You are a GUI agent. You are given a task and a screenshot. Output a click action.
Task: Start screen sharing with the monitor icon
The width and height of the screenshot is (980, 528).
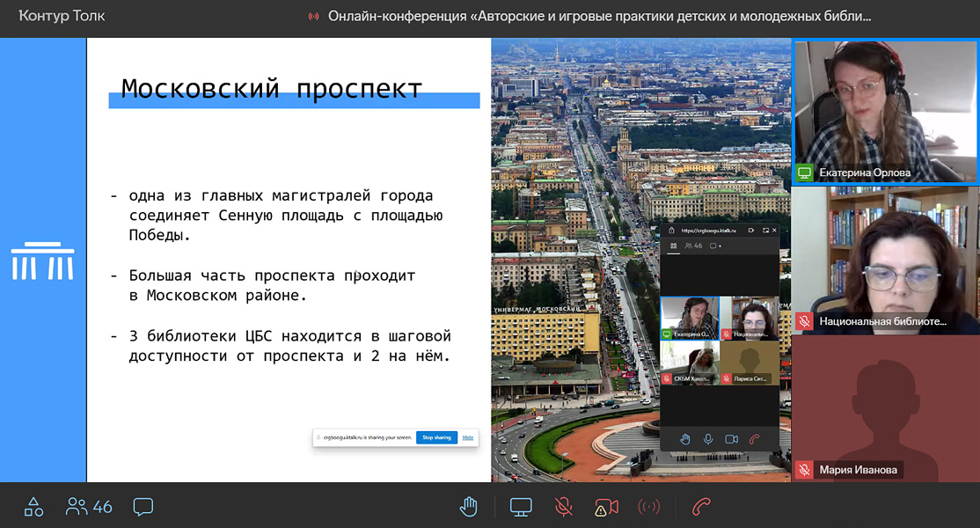coord(521,507)
